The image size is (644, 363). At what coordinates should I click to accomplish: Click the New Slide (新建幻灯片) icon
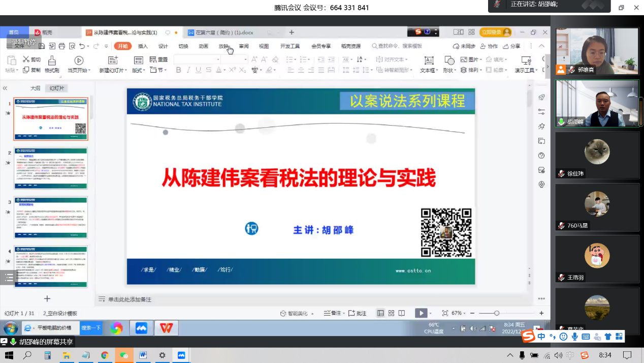click(x=113, y=60)
